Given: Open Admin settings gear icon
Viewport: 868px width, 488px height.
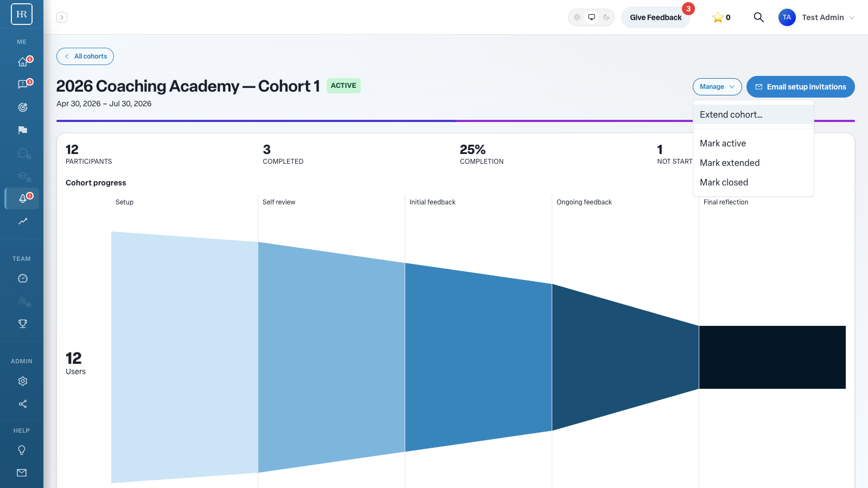Looking at the screenshot, I should tap(23, 381).
